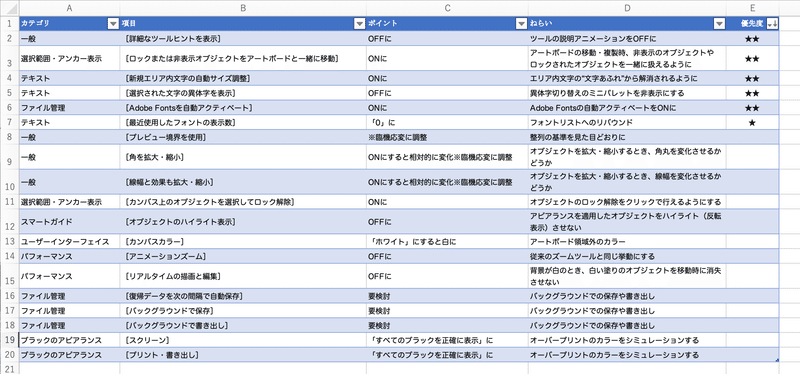Select row 2 header

click(x=9, y=38)
